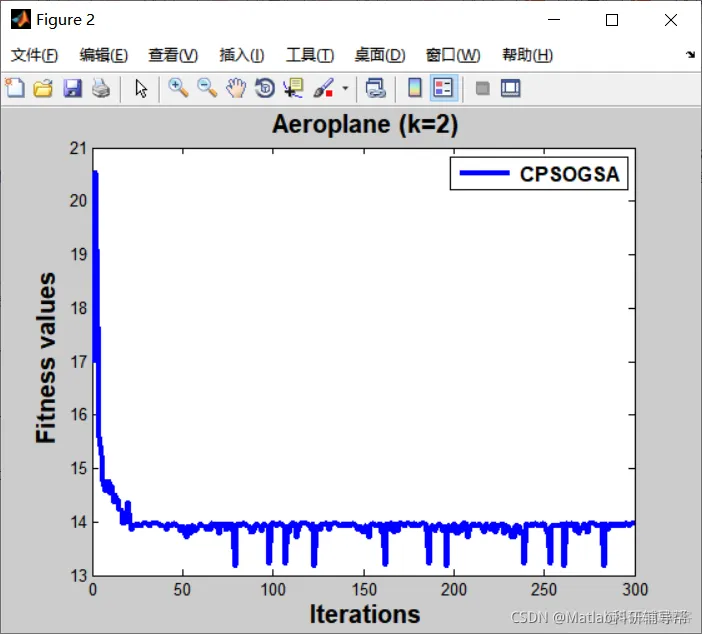
Task: Click the y-axis tick label 17
Action: tap(78, 362)
